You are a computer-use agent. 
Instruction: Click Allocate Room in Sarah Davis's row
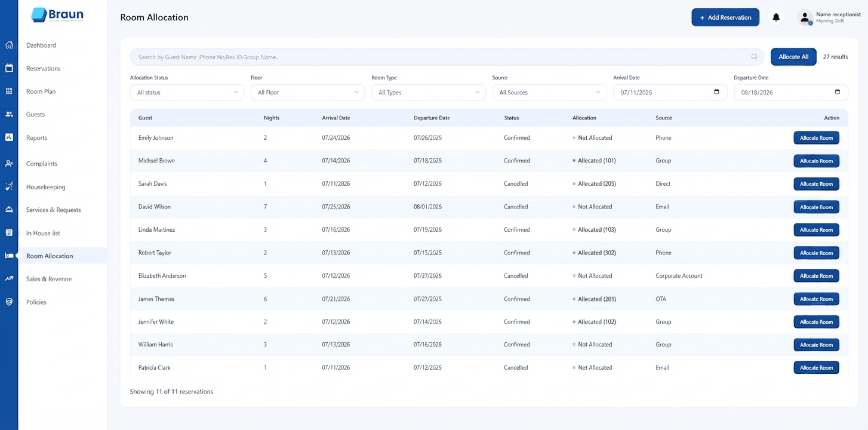click(816, 184)
